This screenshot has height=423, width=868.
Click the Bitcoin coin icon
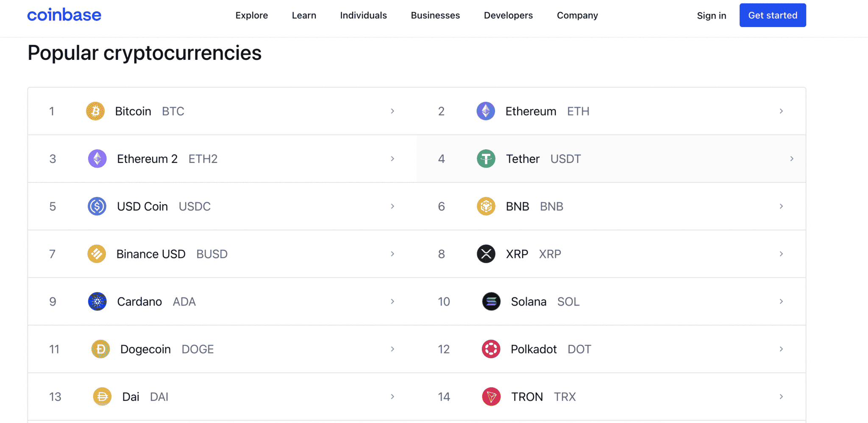[95, 111]
